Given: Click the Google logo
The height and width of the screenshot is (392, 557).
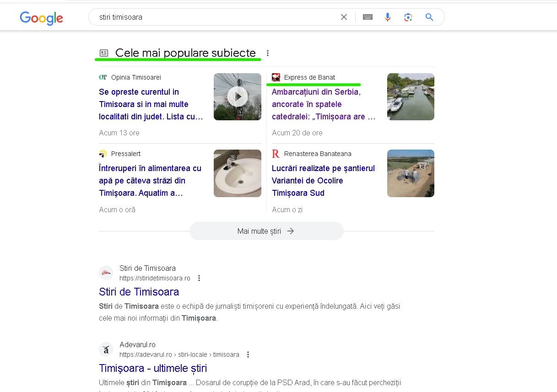Looking at the screenshot, I should [x=41, y=18].
